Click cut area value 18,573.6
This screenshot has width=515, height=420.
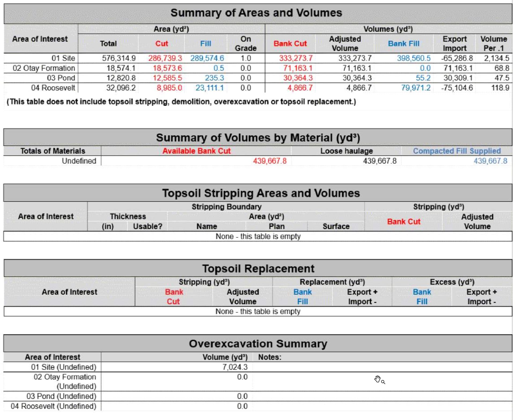pos(167,68)
